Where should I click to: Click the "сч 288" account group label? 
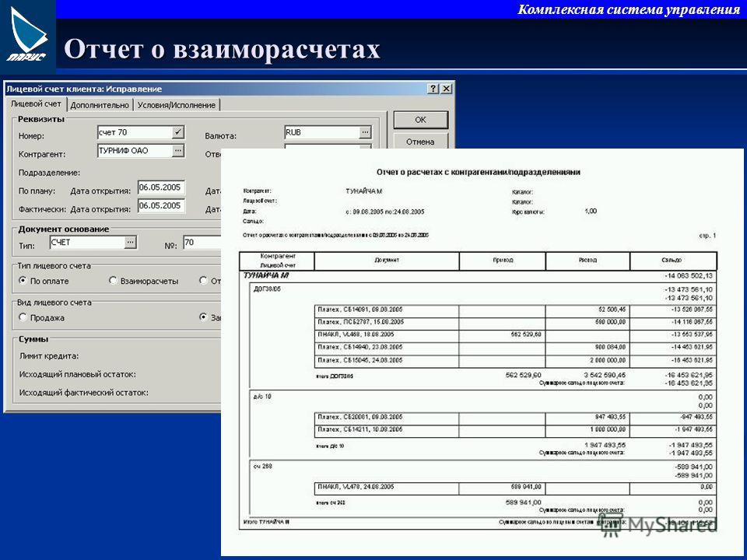263,466
